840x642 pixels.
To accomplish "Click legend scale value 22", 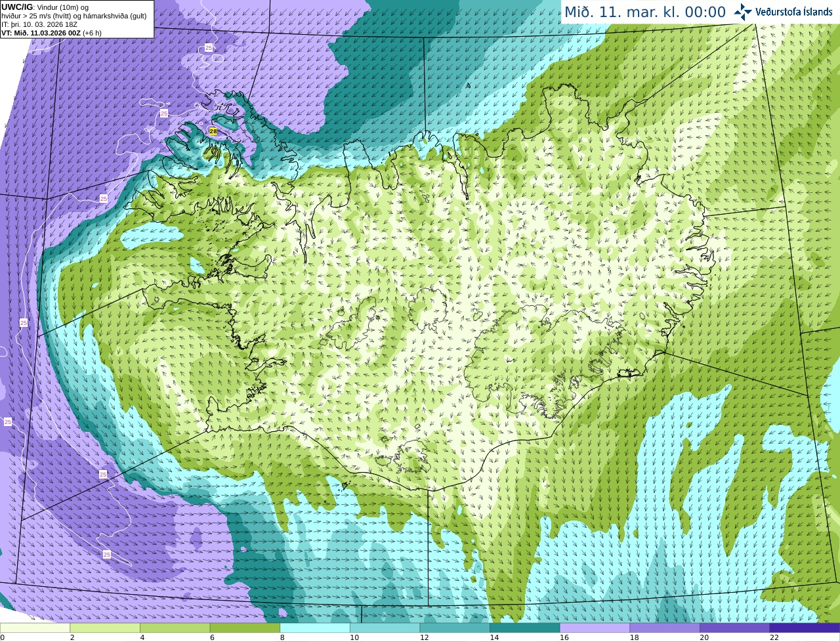I will pos(774,637).
